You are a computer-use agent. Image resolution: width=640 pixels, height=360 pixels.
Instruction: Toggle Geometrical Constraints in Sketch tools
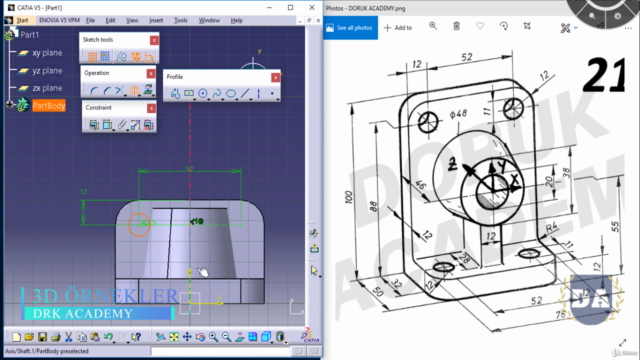tap(136, 56)
